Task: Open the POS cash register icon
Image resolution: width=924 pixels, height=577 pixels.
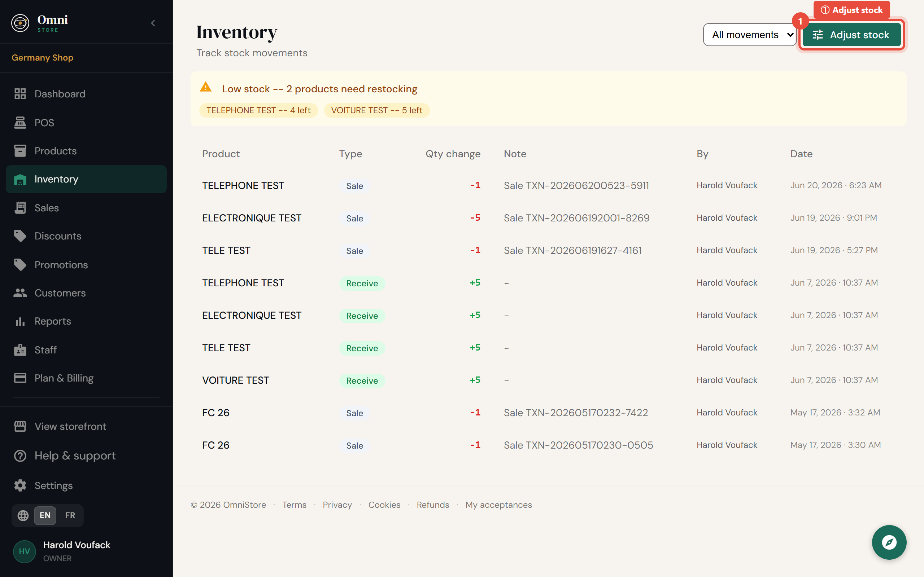Action: [x=20, y=123]
